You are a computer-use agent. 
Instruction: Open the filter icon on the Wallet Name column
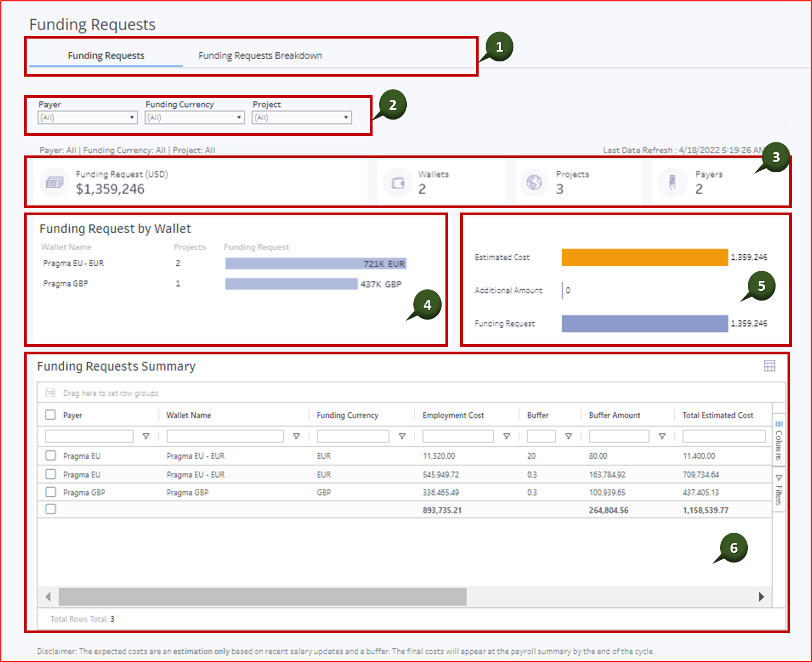click(296, 436)
